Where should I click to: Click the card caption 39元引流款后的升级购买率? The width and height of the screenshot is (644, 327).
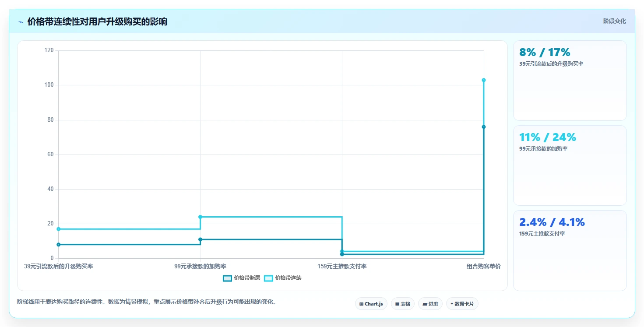pos(551,64)
